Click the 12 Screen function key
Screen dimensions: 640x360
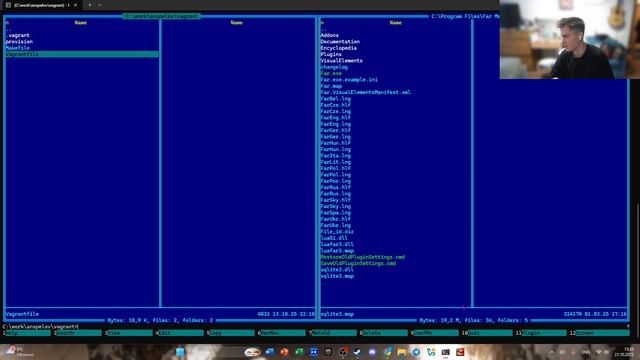[599, 333]
